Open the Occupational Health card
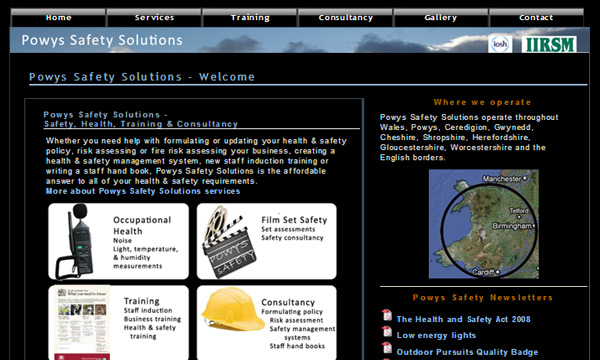The image size is (600, 360). tap(119, 241)
